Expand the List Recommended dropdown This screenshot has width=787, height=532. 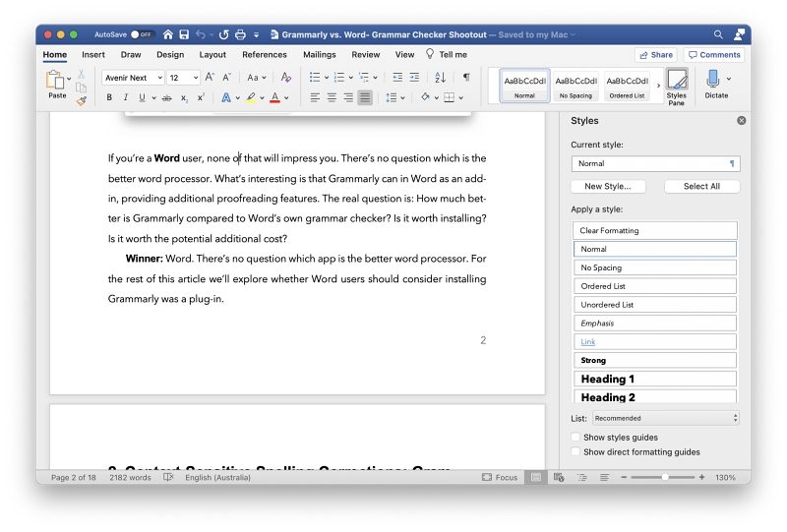click(665, 418)
